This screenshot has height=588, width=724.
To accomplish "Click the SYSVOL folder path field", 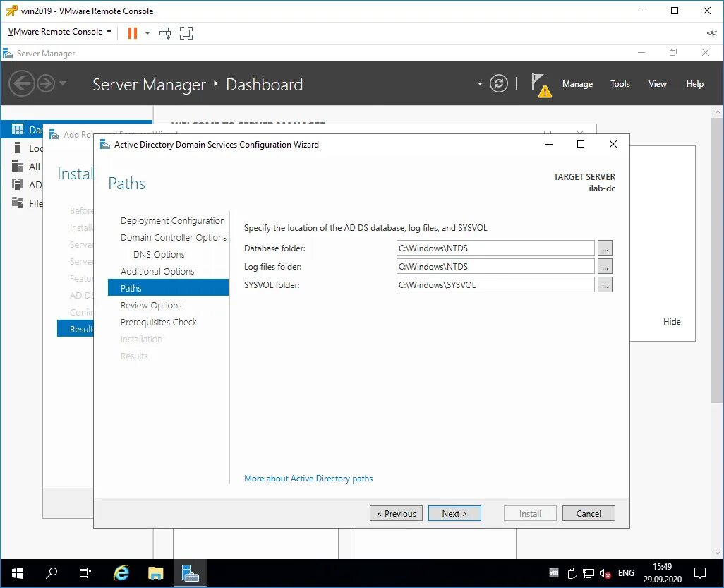I will point(495,285).
